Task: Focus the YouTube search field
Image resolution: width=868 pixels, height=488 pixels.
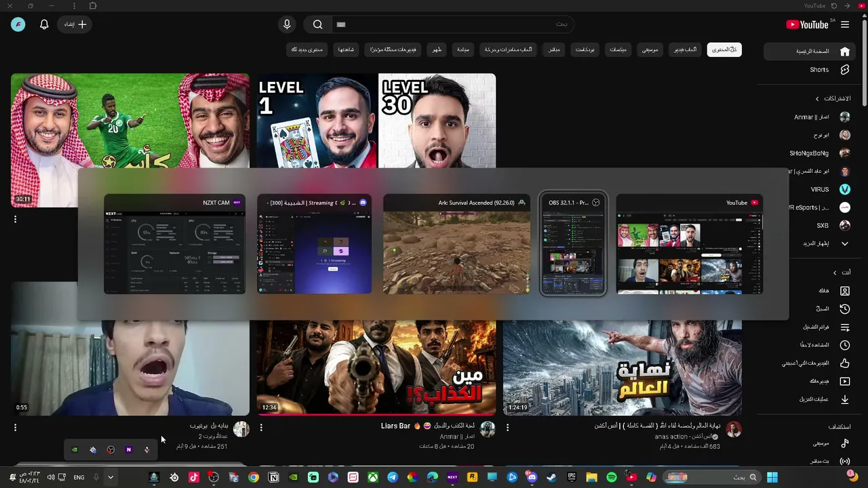Action: (454, 24)
